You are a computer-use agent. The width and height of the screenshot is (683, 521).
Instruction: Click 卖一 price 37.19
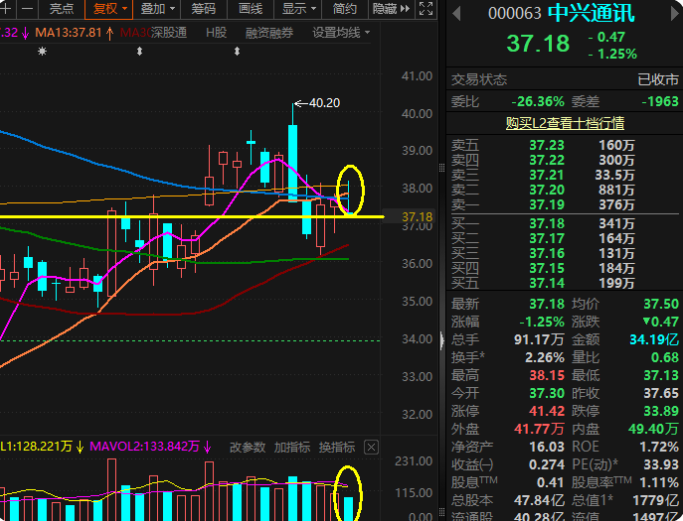click(547, 205)
